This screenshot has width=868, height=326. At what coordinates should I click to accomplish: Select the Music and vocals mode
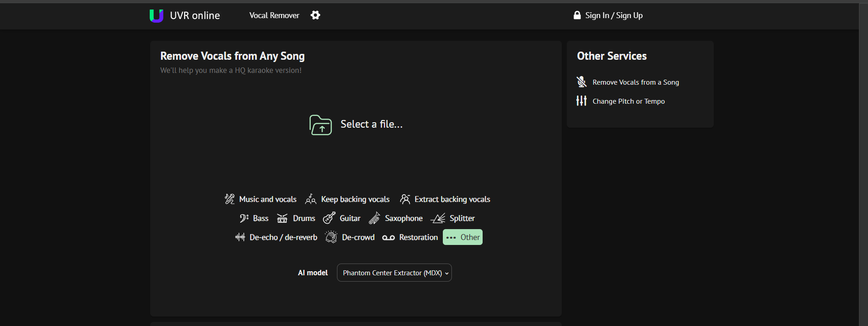[261, 199]
